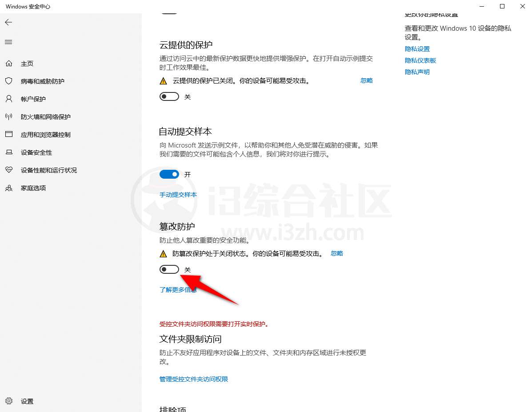Open 家庭选项 page
The height and width of the screenshot is (412, 532).
(x=33, y=188)
